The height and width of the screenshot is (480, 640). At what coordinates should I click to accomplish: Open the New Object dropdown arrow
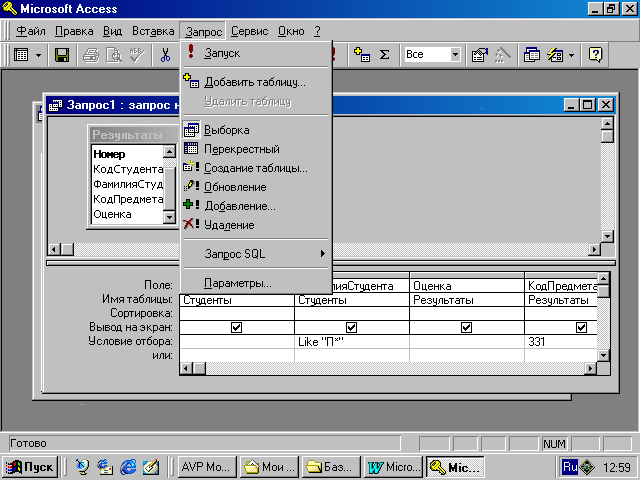click(571, 55)
